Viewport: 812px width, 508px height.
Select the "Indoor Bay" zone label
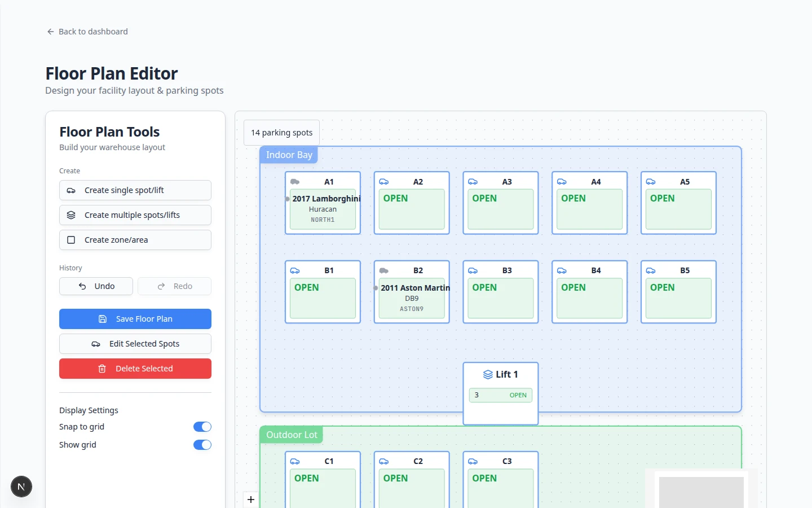tap(289, 155)
